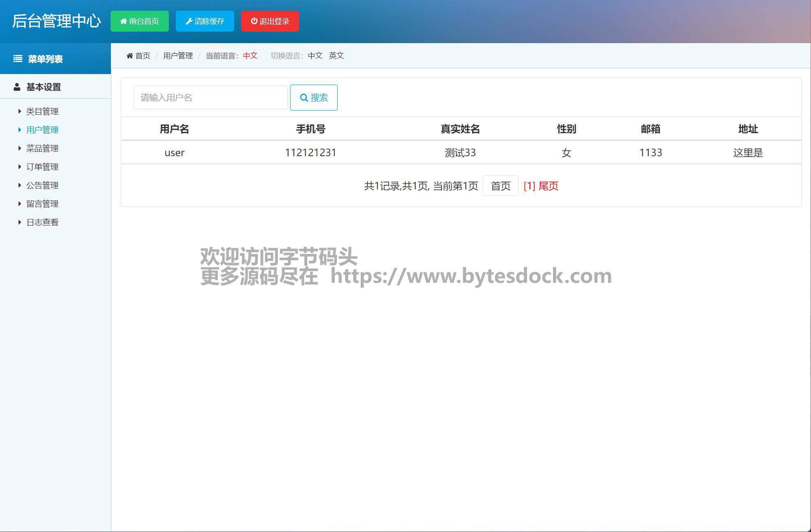
Task: Click the user icon beside 基本设置
Action: (17, 87)
